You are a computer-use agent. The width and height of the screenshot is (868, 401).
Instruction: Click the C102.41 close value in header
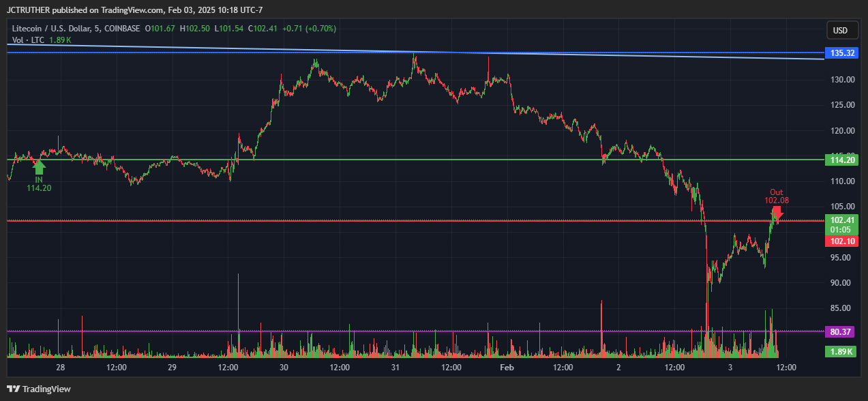coord(263,29)
